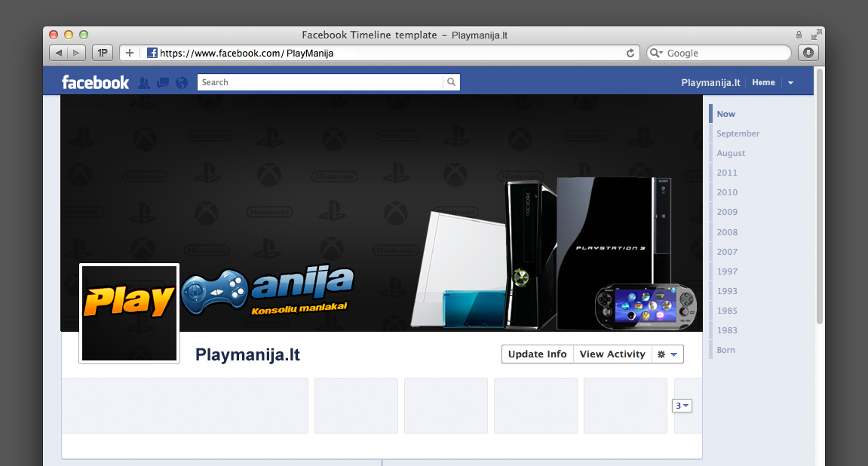Open the Google search engine dropdown
Image resolution: width=868 pixels, height=466 pixels.
[x=657, y=53]
